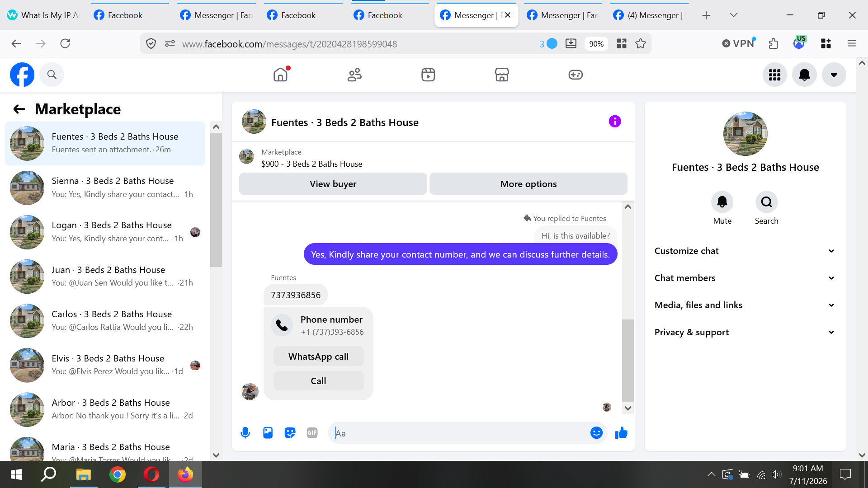Click conversation list scrollbar thumb

tap(216, 200)
